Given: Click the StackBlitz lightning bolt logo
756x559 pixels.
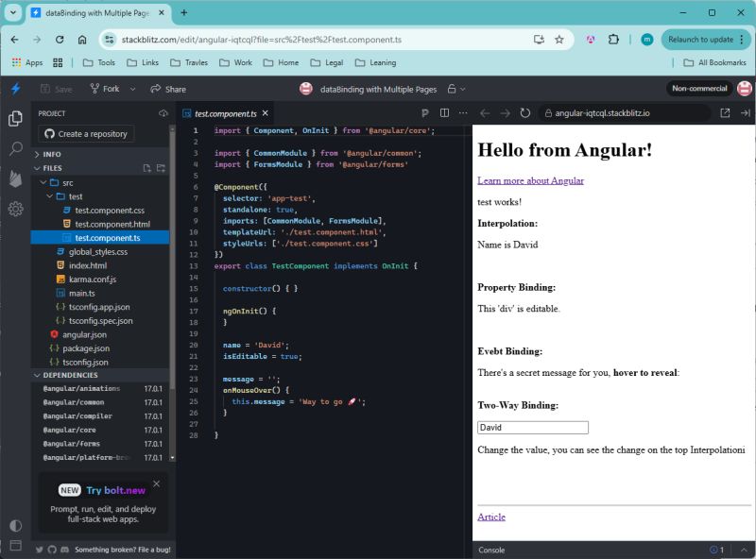Looking at the screenshot, I should (x=14, y=88).
